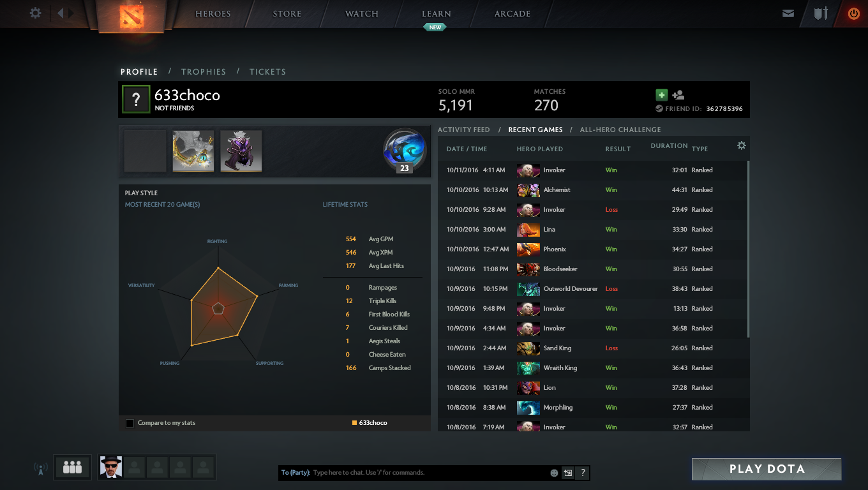Image resolution: width=868 pixels, height=490 pixels.
Task: Open the All-Hero Challenge tab
Action: coord(620,130)
